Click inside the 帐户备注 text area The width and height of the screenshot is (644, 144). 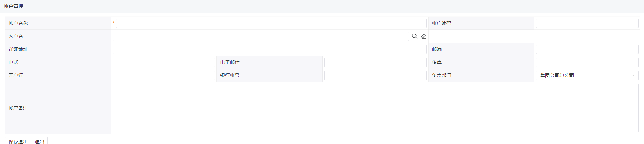(376, 108)
